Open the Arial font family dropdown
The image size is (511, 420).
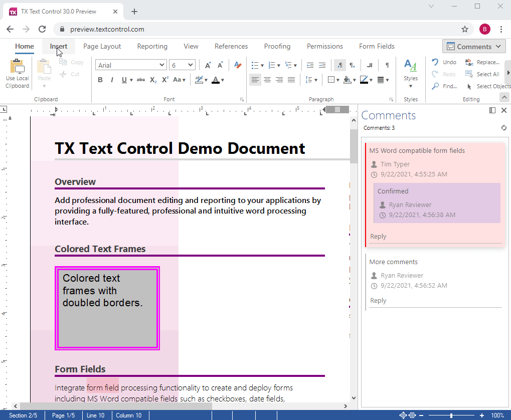(131, 65)
